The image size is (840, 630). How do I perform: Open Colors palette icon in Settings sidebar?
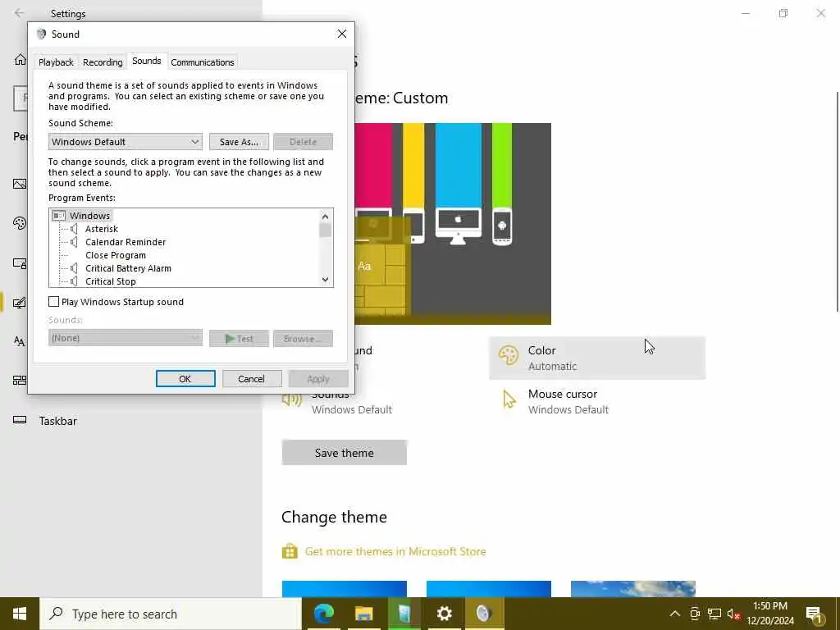click(x=20, y=223)
